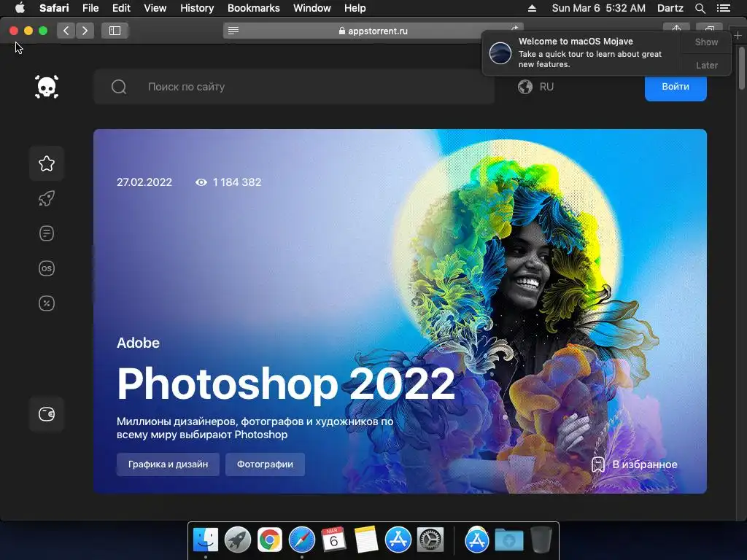Open System Preferences from the Dock
The image size is (747, 560).
[430, 540]
